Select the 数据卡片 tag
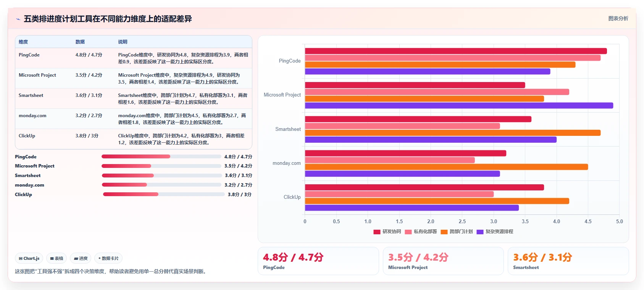644x290 pixels. 108,258
